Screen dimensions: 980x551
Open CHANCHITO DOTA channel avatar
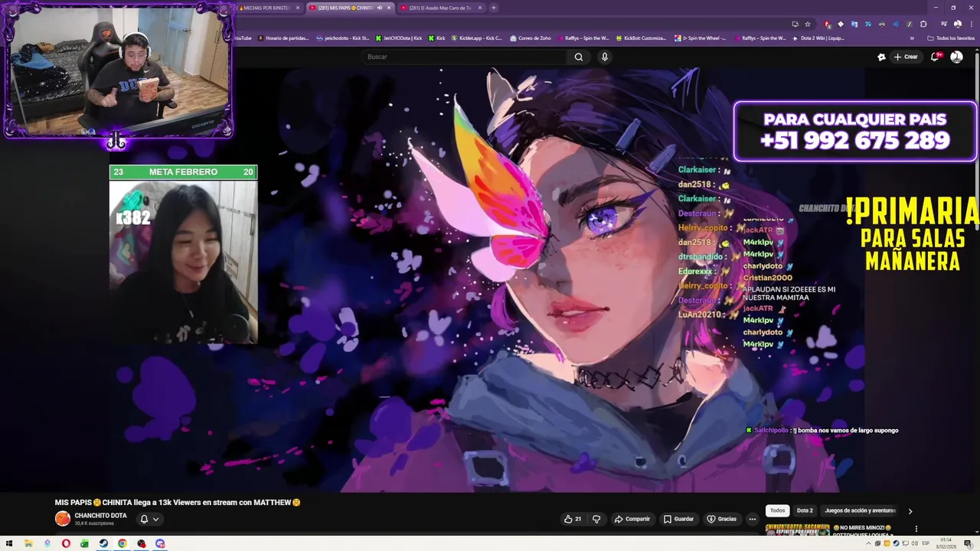63,518
